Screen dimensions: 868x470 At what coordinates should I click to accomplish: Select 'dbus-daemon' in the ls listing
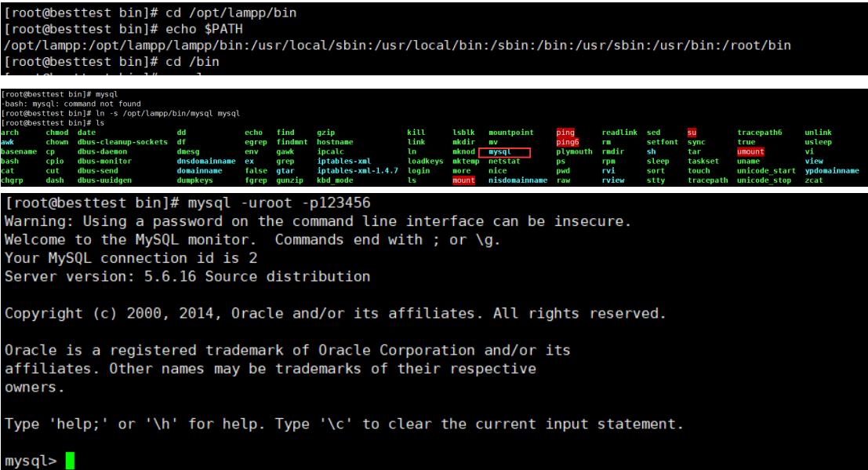tap(103, 151)
